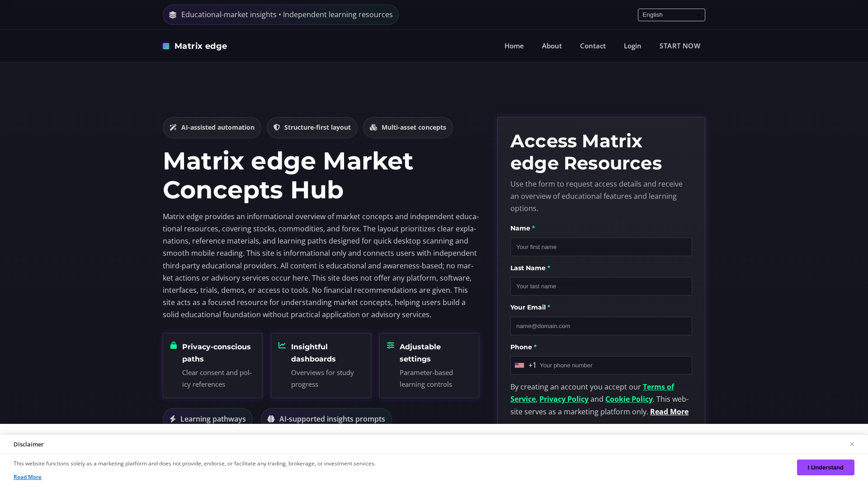Focus the email field name@domain.com
Image resolution: width=868 pixels, height=488 pixels.
pos(601,326)
